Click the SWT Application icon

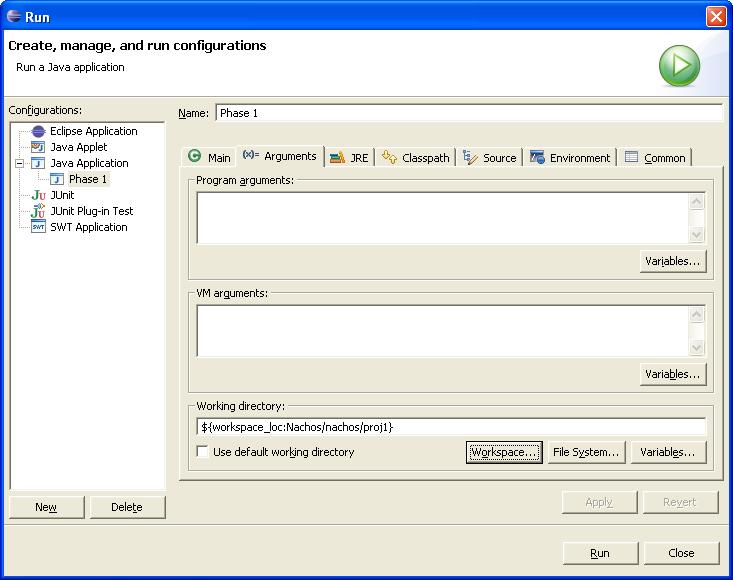38,227
